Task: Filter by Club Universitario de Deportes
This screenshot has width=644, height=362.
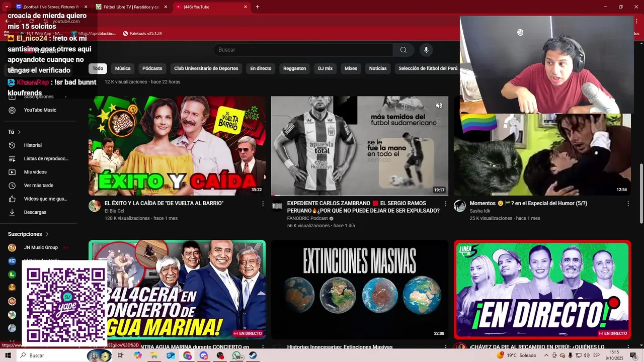Action: tap(206, 68)
